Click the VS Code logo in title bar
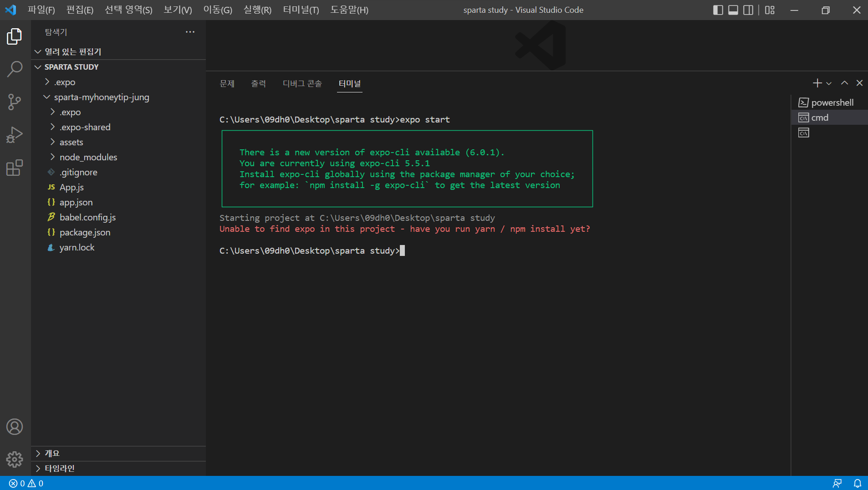Viewport: 868px width, 490px height. point(10,10)
